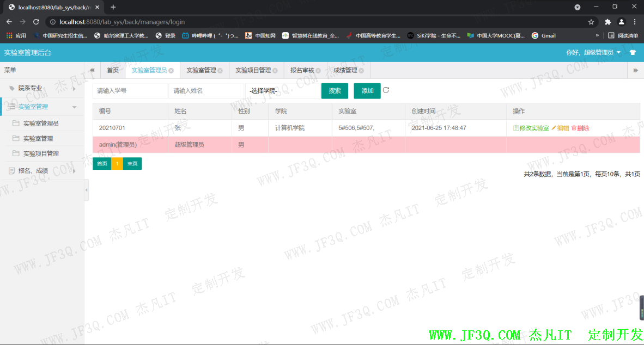
Task: Reload the page in the browser
Action: pos(36,22)
